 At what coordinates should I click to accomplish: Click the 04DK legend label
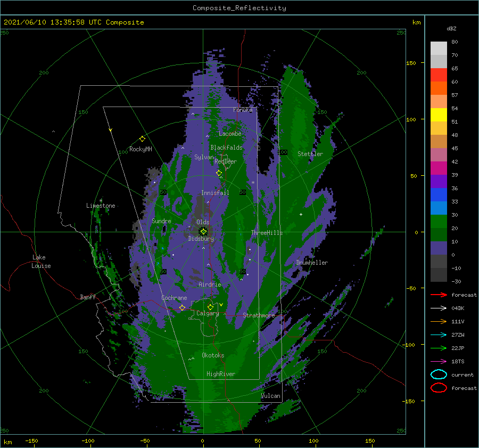(458, 308)
